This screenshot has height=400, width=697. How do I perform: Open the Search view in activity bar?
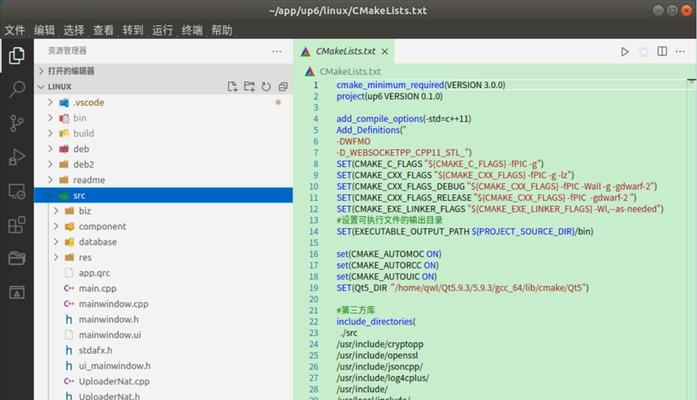point(16,89)
